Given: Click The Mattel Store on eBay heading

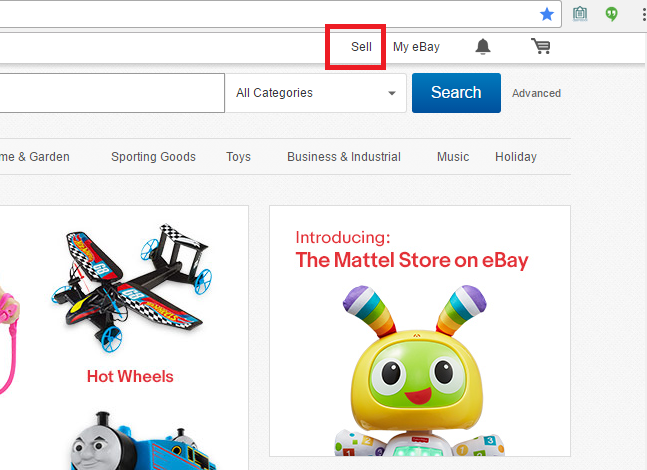Looking at the screenshot, I should click(412, 260).
